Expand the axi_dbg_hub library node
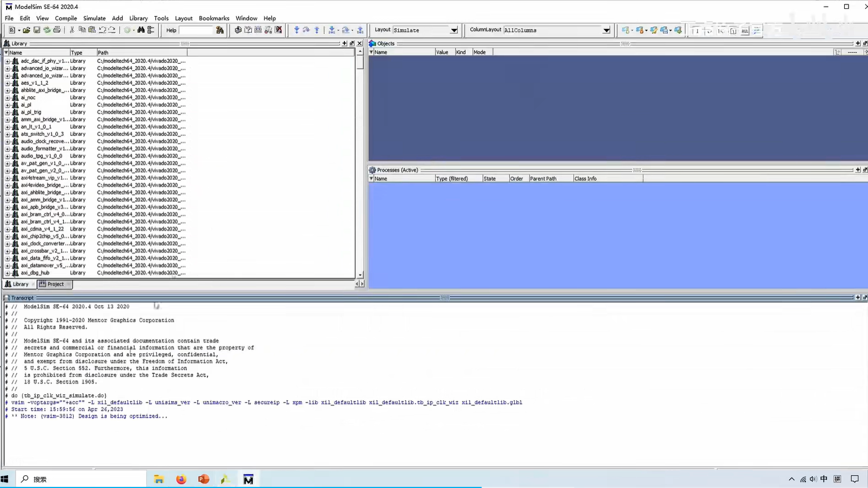The height and width of the screenshot is (488, 868). tap(8, 273)
